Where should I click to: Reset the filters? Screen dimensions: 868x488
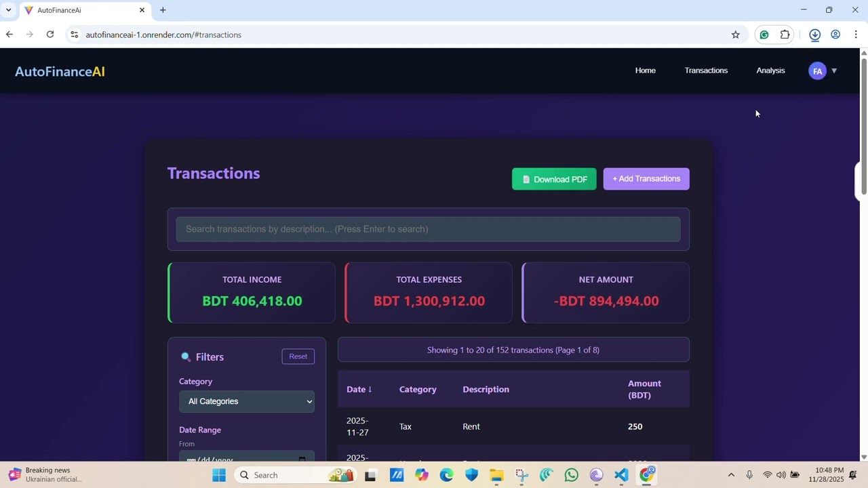click(298, 357)
